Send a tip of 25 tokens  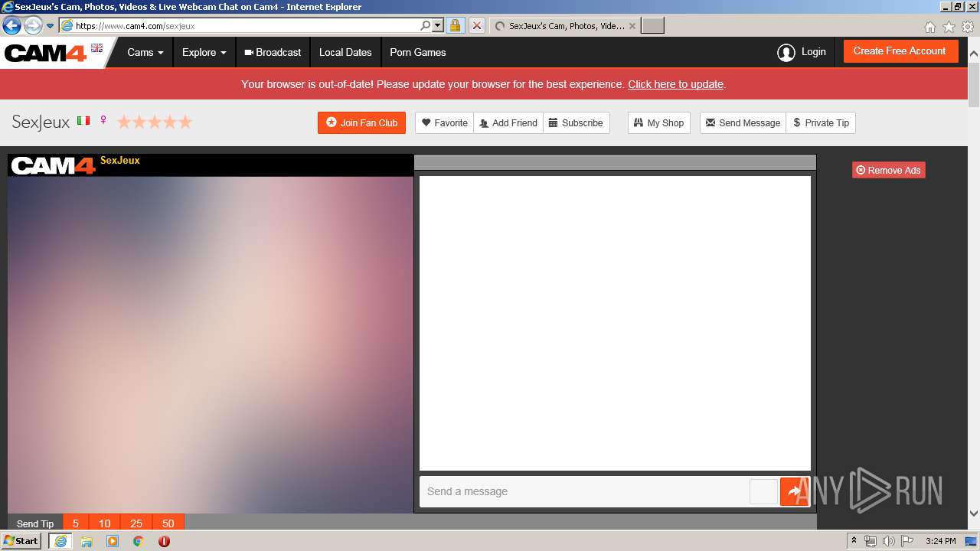click(136, 523)
